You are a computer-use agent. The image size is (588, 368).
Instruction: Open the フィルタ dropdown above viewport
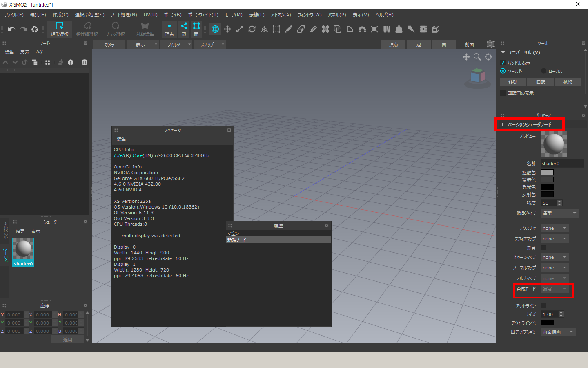coord(176,45)
